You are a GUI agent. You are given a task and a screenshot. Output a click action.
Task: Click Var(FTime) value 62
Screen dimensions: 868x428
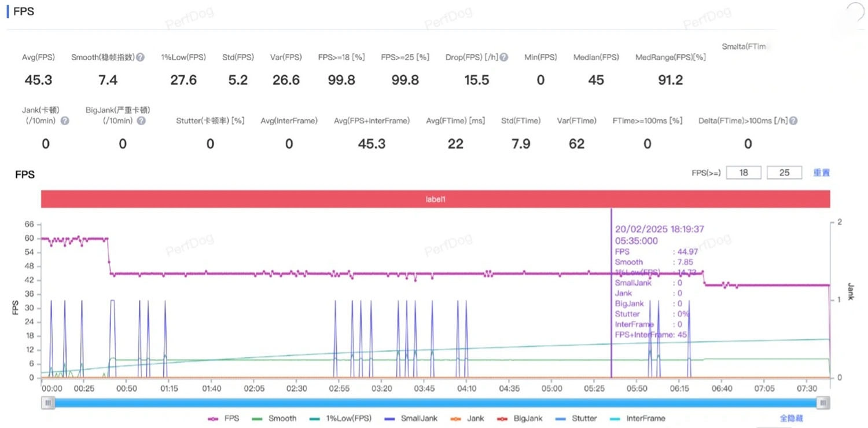[x=576, y=144]
